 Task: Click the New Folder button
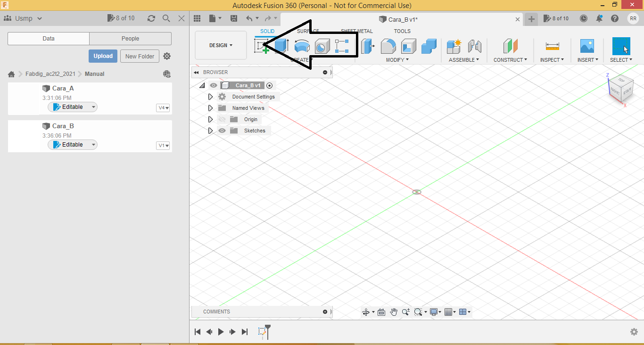click(x=140, y=56)
